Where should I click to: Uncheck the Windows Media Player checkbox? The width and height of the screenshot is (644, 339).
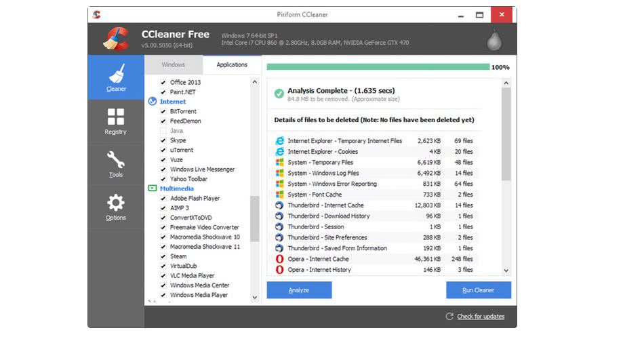163,295
